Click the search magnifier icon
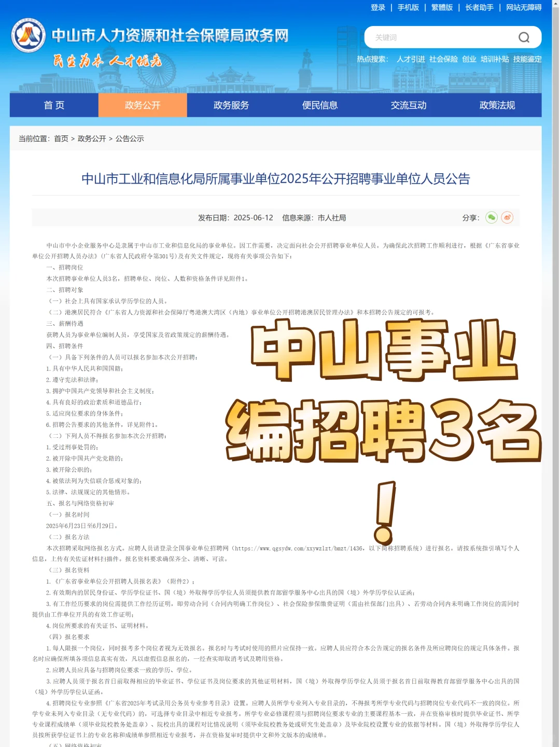The width and height of the screenshot is (560, 747). [x=524, y=37]
